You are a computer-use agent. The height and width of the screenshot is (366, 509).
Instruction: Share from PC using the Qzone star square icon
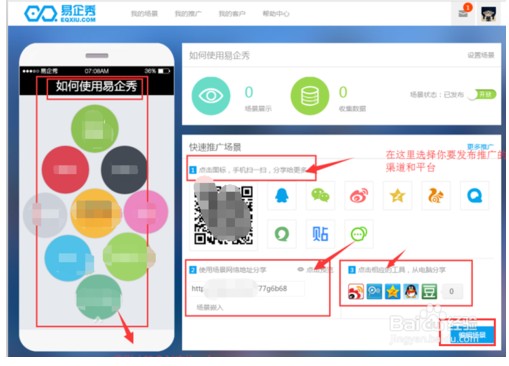(393, 292)
